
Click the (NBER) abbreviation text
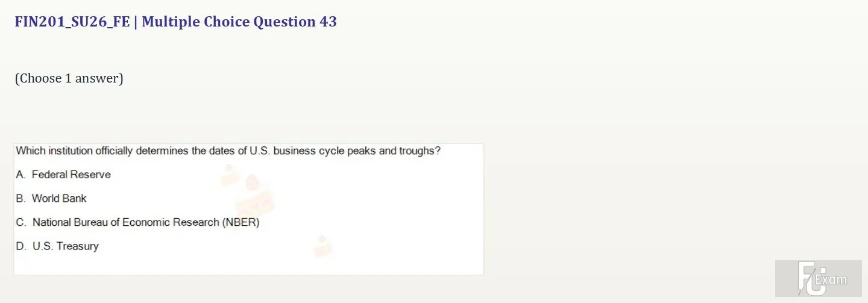(241, 222)
